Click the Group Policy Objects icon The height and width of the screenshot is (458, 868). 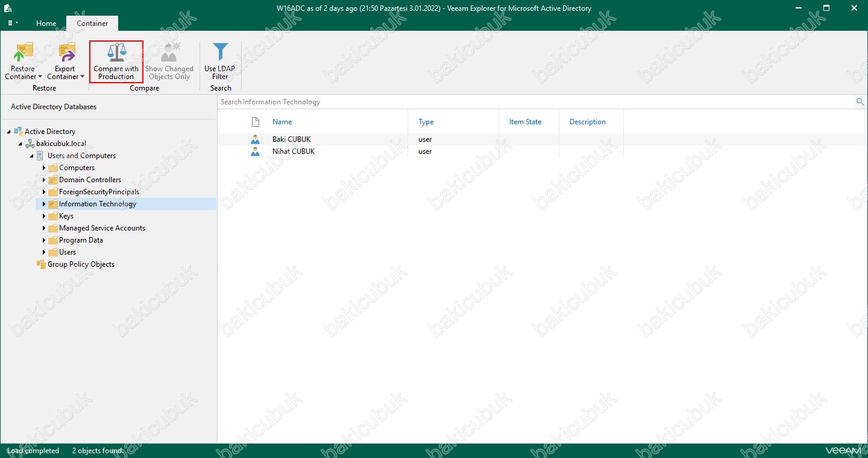[42, 264]
